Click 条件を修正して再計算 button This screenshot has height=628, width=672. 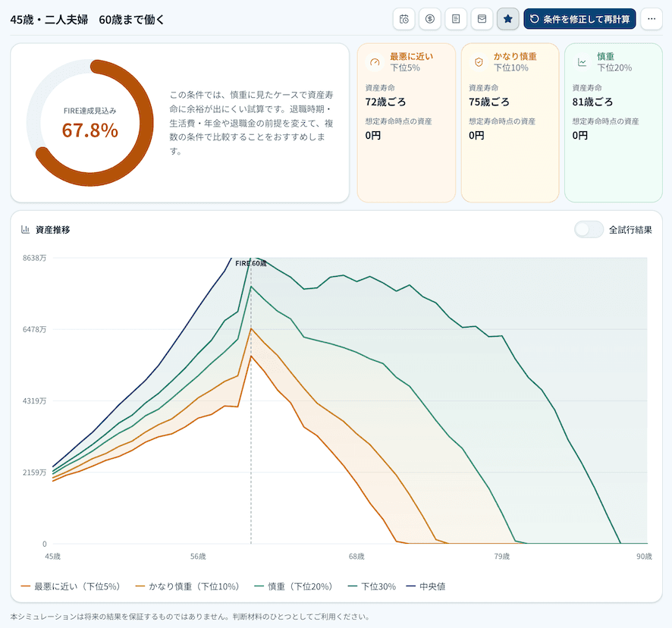(x=579, y=19)
